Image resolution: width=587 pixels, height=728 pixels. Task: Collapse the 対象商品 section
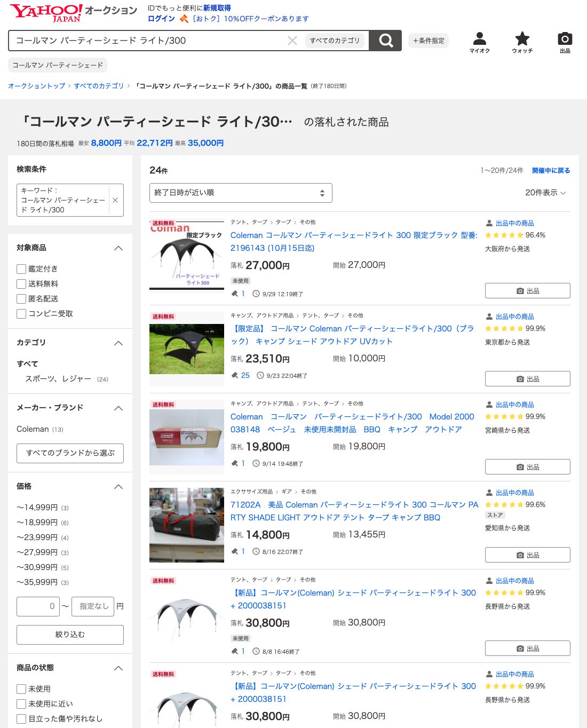click(118, 248)
